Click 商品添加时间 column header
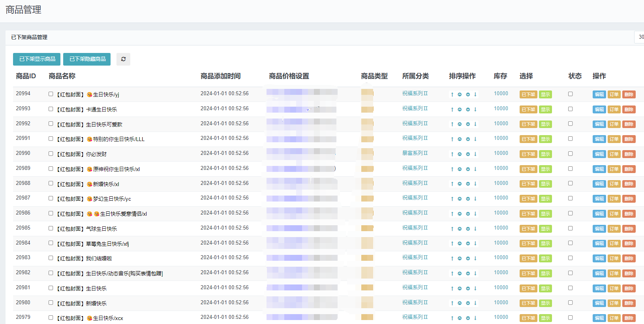The image size is (644, 324). (x=220, y=76)
